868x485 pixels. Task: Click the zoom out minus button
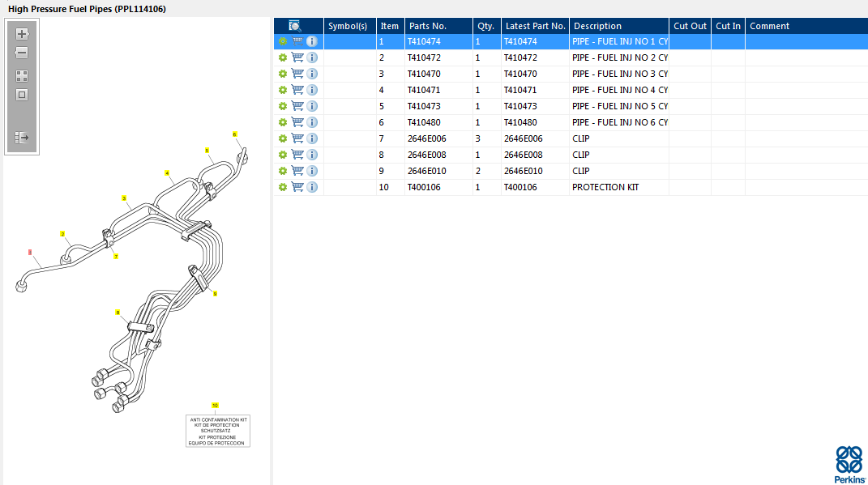[x=22, y=53]
